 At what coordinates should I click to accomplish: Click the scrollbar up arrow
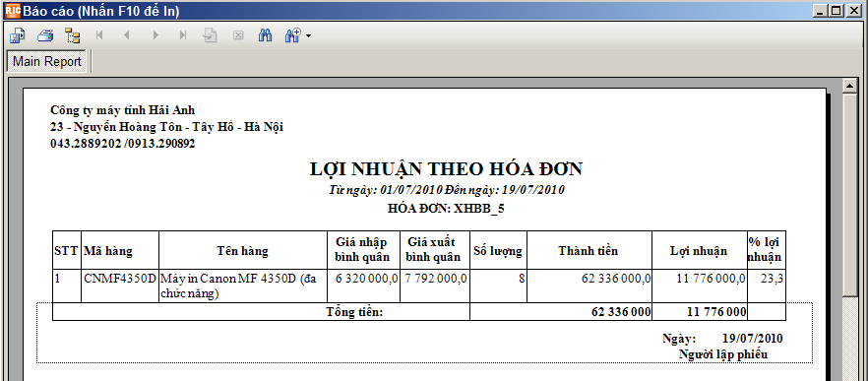(x=849, y=86)
